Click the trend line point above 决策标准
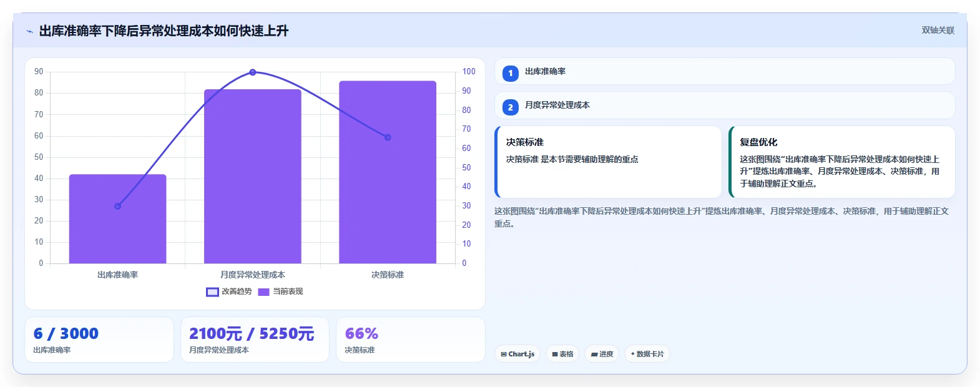 (388, 137)
